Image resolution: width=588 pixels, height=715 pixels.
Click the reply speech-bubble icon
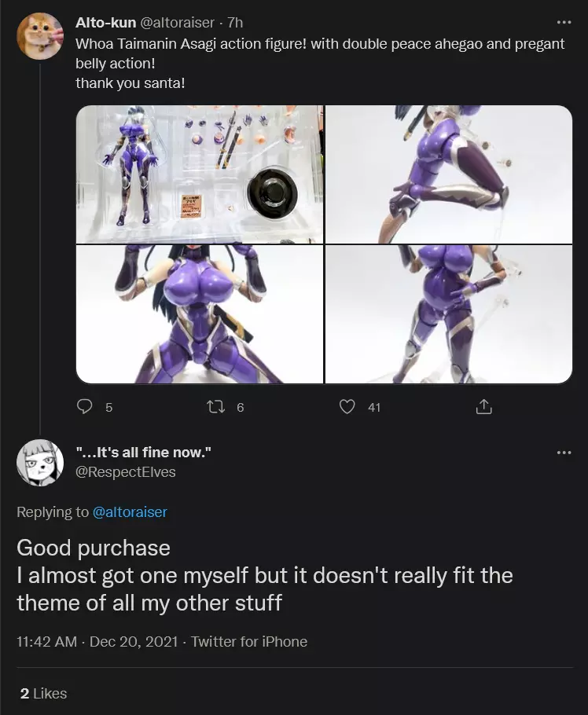[84, 406]
